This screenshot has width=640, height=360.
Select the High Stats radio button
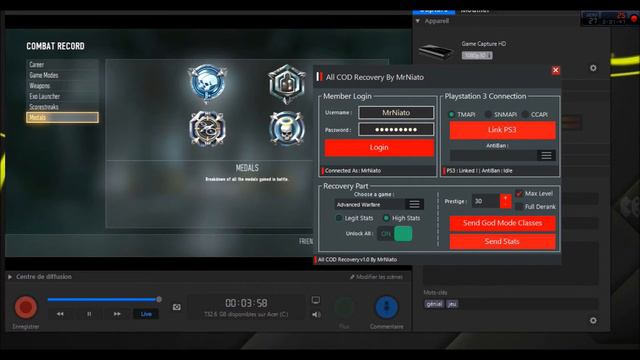[386, 218]
